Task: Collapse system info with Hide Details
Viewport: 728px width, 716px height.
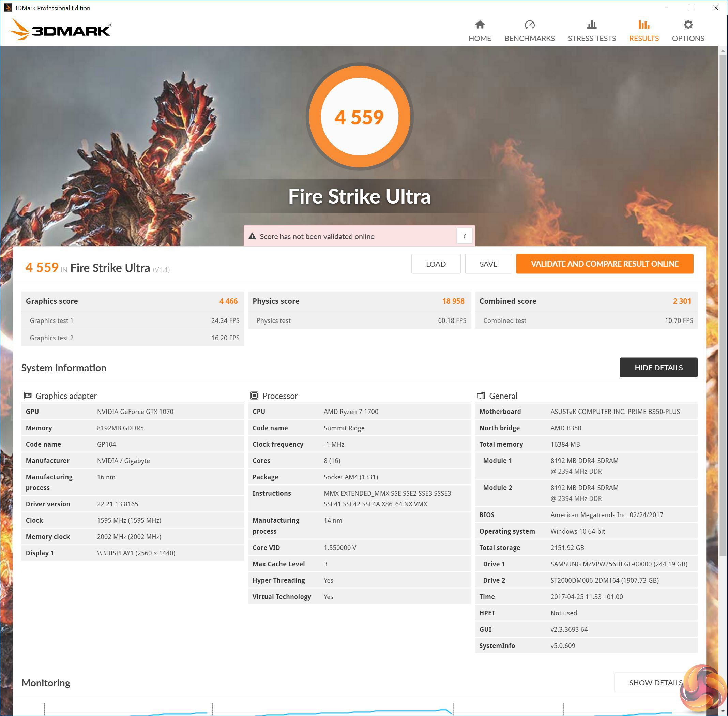Action: pos(658,368)
